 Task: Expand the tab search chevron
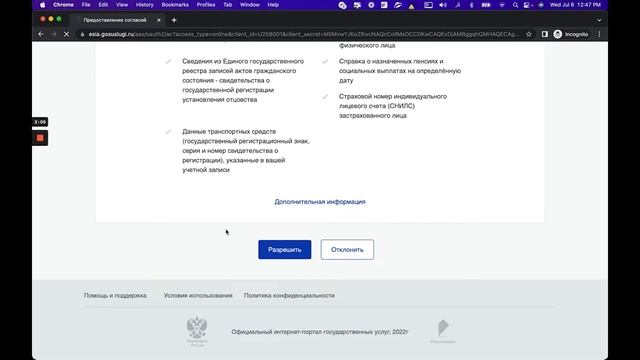[x=599, y=20]
